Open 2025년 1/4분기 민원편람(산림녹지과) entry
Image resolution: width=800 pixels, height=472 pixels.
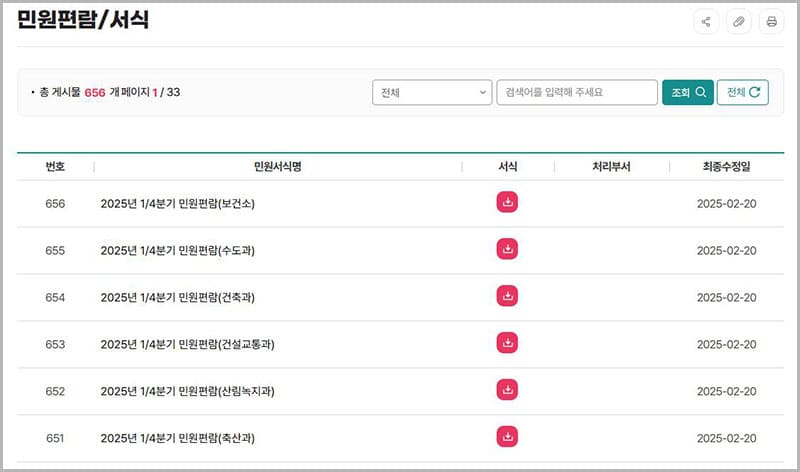(x=187, y=392)
